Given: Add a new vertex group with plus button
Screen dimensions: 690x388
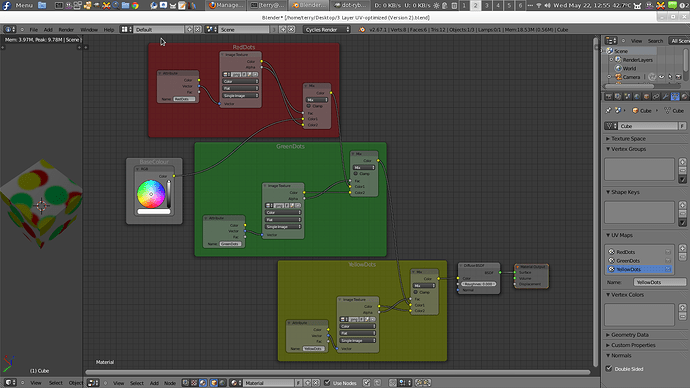Looking at the screenshot, I should [x=683, y=162].
